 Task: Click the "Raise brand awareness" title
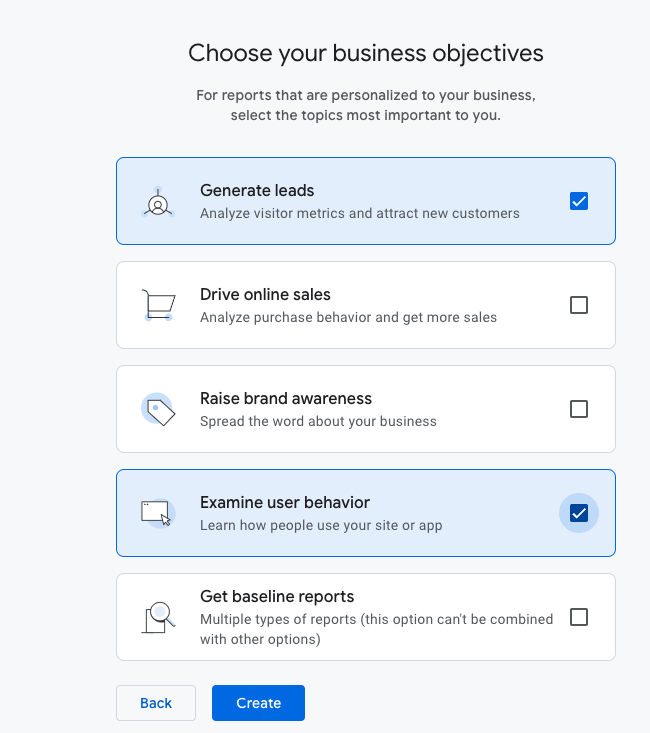click(x=286, y=399)
